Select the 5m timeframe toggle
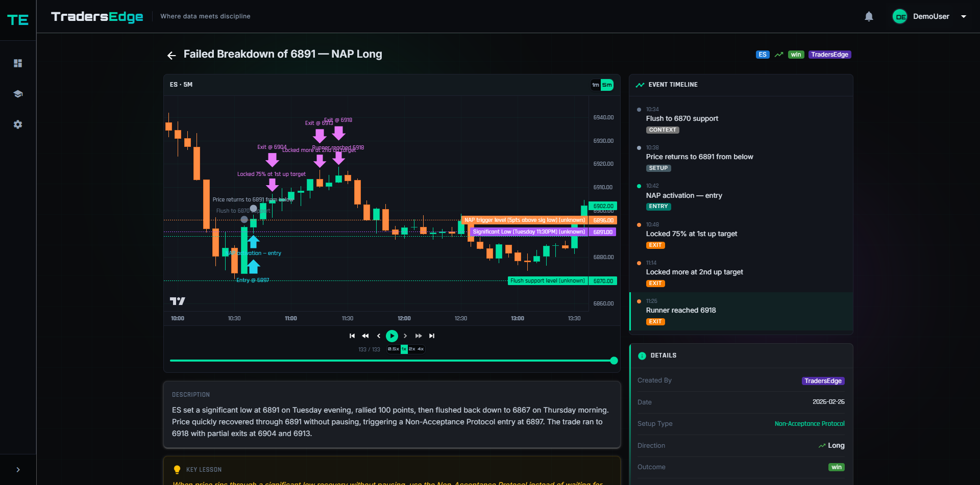 (607, 85)
